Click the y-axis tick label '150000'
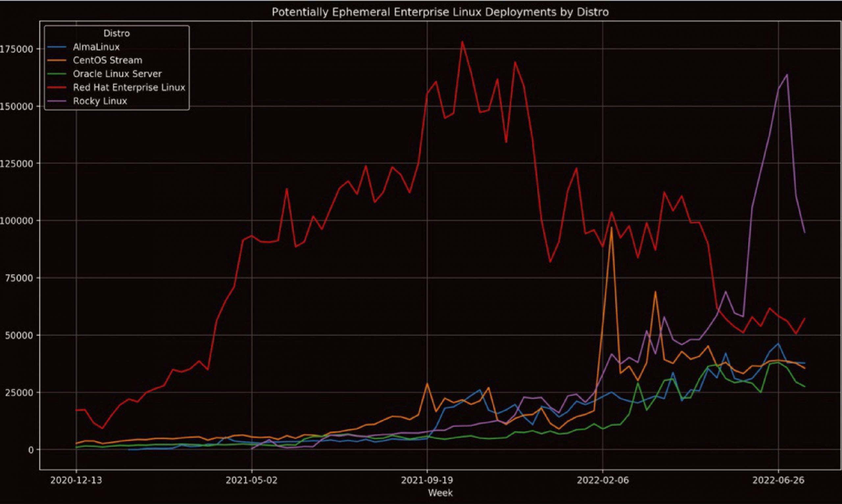 [x=17, y=106]
